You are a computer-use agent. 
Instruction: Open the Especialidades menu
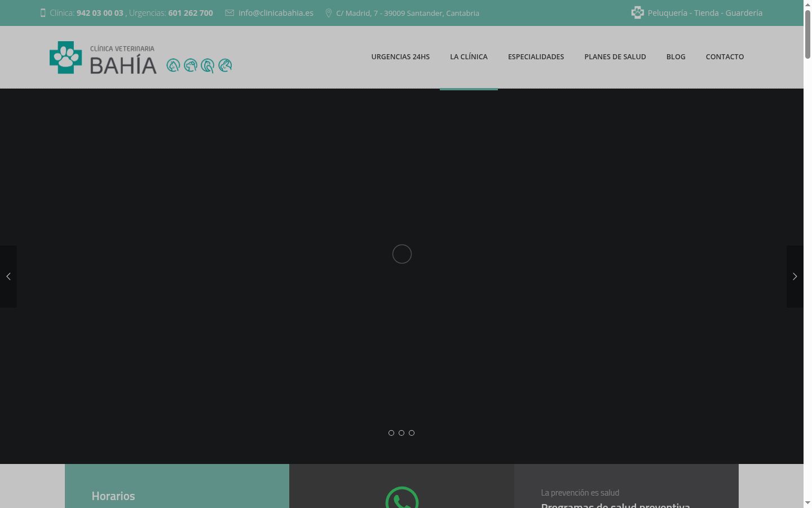click(x=536, y=57)
